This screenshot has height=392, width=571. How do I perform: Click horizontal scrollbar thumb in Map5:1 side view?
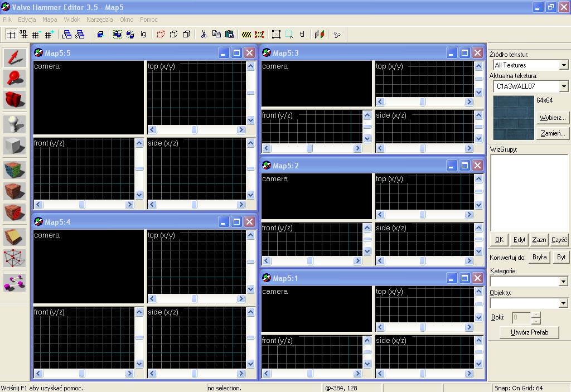pyautogui.click(x=423, y=374)
